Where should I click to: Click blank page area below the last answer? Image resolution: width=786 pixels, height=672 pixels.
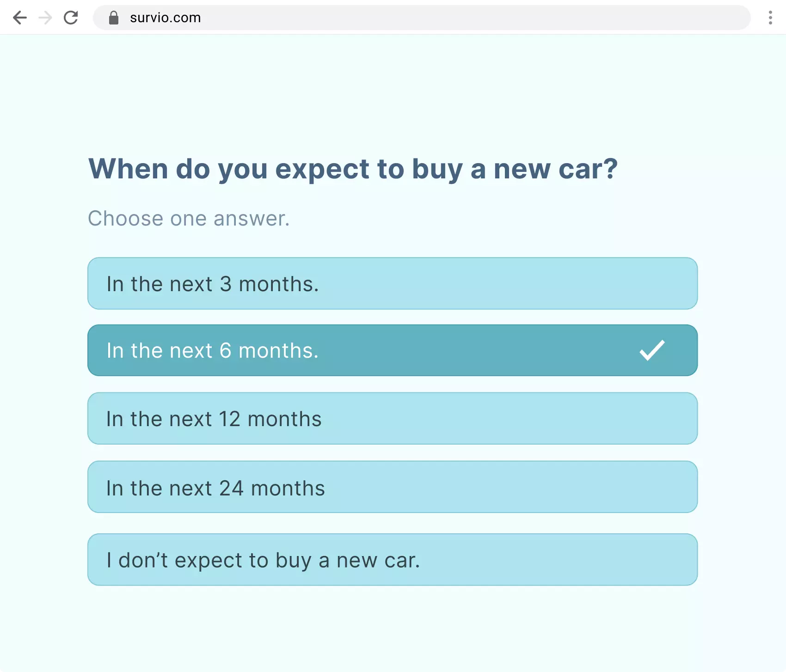[x=392, y=629]
